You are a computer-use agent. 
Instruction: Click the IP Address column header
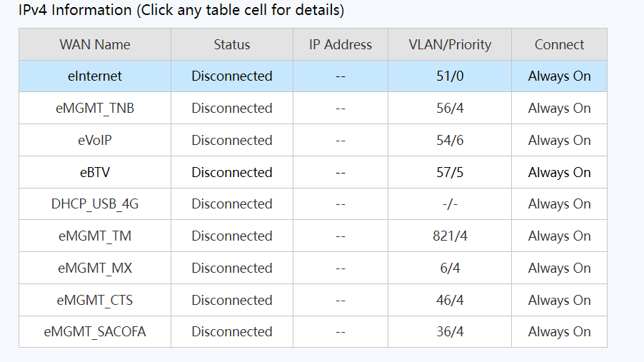point(341,44)
